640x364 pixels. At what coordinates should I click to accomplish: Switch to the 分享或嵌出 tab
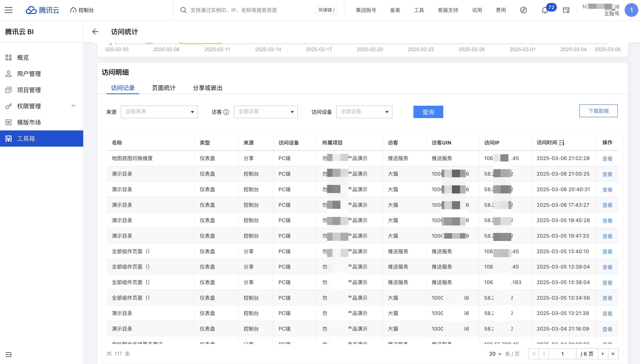pos(208,88)
